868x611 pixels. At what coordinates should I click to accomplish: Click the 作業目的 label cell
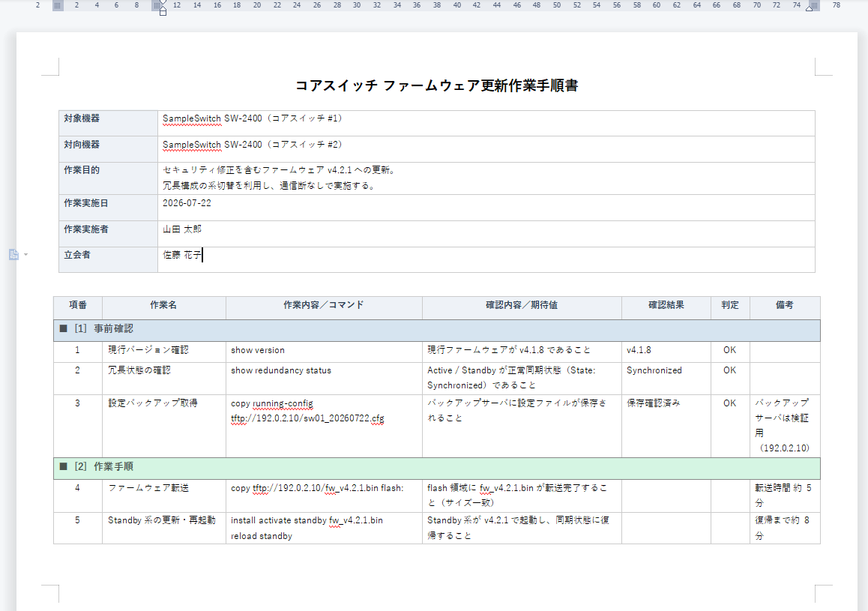pos(109,178)
